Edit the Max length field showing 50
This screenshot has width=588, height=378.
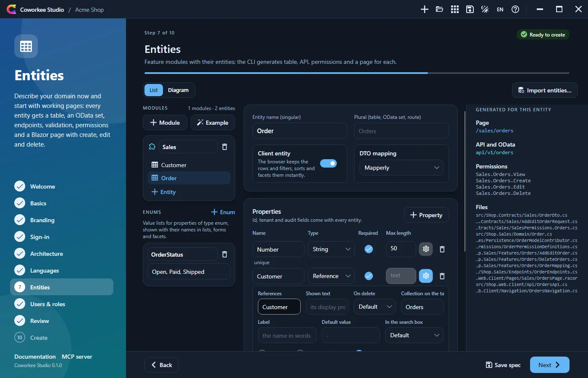[x=401, y=249]
